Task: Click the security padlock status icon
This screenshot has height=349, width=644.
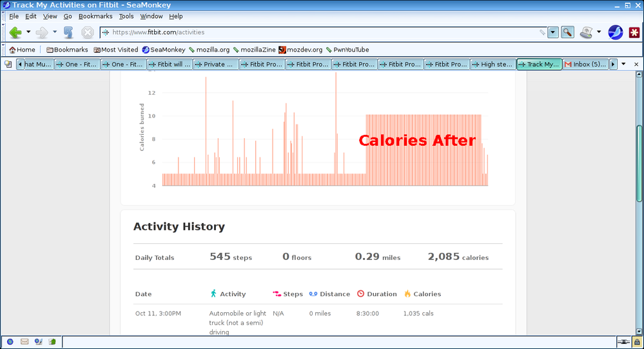Action: [x=637, y=342]
